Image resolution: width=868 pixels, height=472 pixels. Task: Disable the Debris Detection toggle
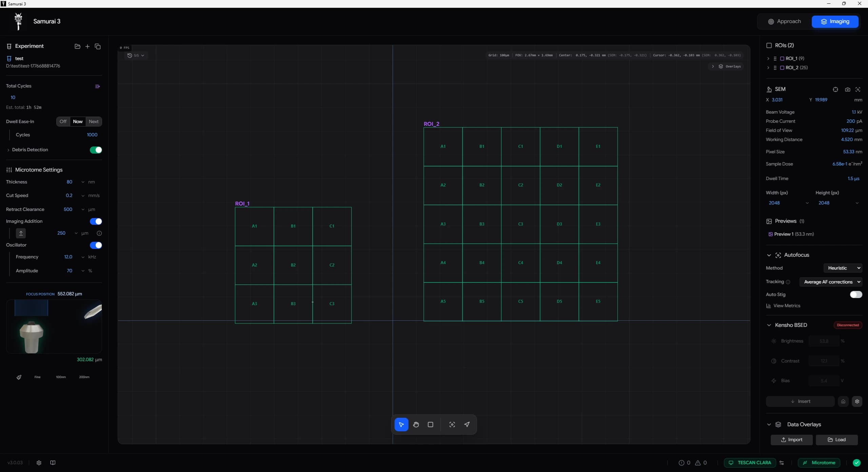(96, 150)
